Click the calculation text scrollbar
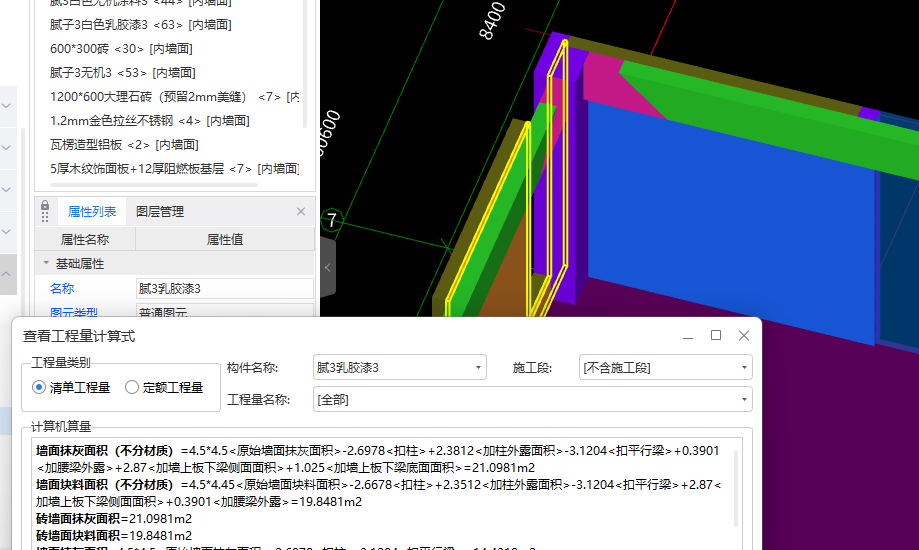 click(x=736, y=488)
